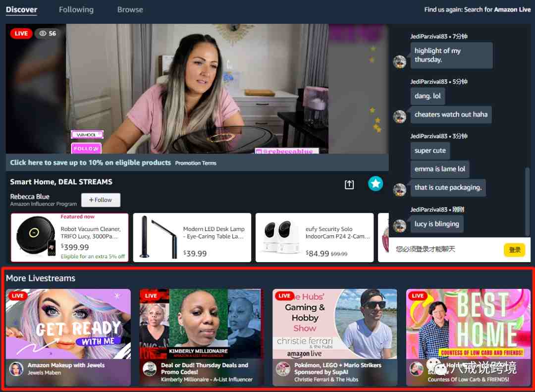
Task: Open avatar beside 'that is cute packaging' message
Action: point(400,189)
